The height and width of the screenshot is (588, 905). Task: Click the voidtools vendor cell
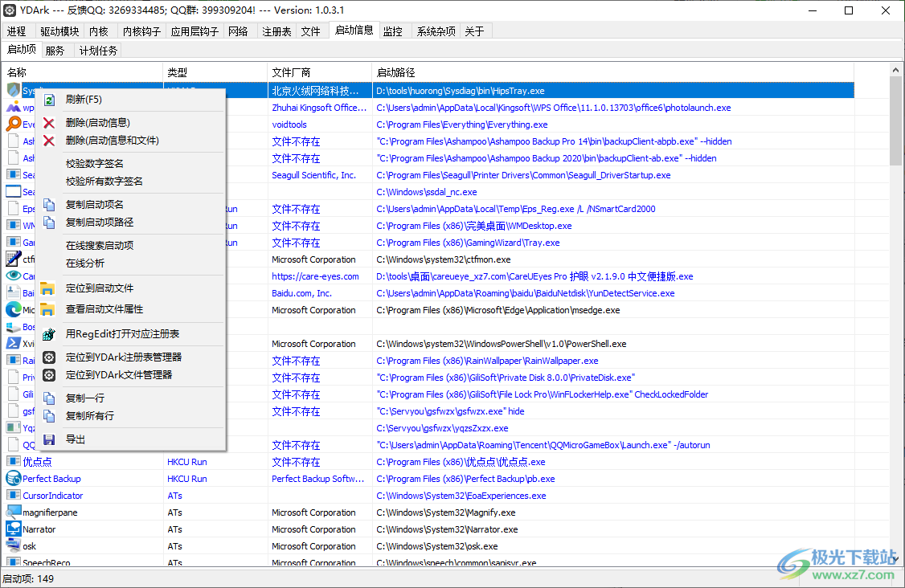click(x=289, y=125)
